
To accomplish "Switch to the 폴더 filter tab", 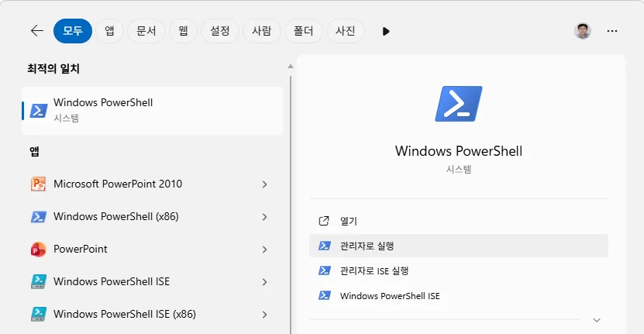I will 304,31.
